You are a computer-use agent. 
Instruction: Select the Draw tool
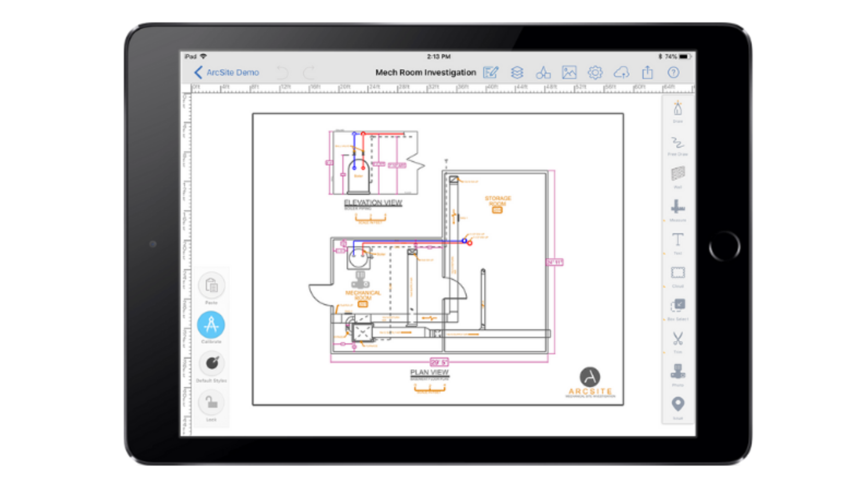click(677, 109)
